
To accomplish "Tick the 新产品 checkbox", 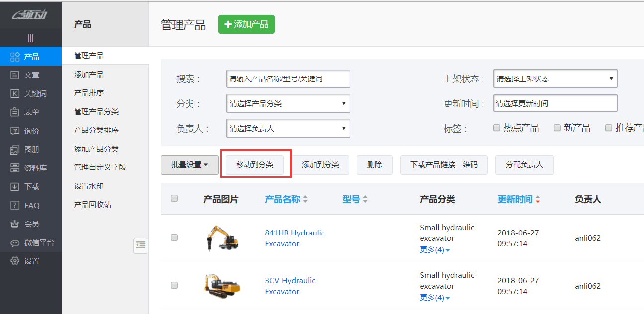I will click(x=557, y=128).
